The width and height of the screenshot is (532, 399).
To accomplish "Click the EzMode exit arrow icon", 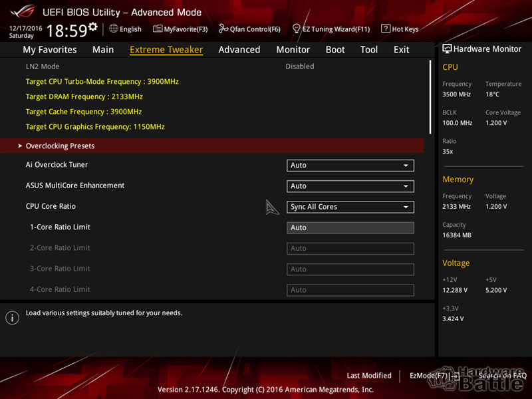I will click(x=456, y=376).
